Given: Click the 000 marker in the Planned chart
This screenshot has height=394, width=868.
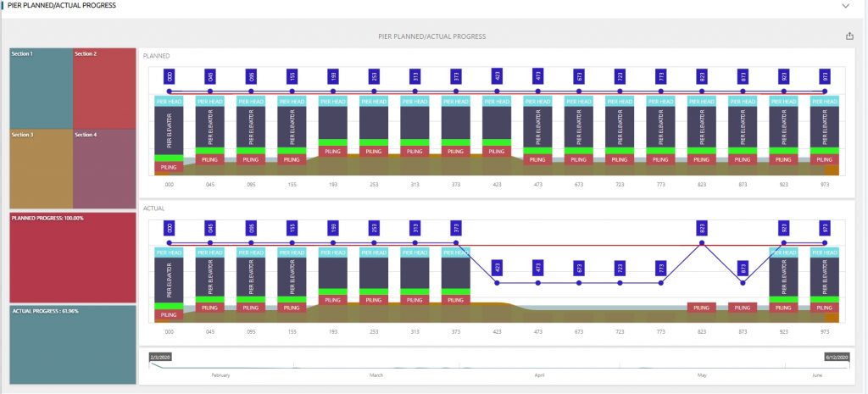Looking at the screenshot, I should 169,76.
